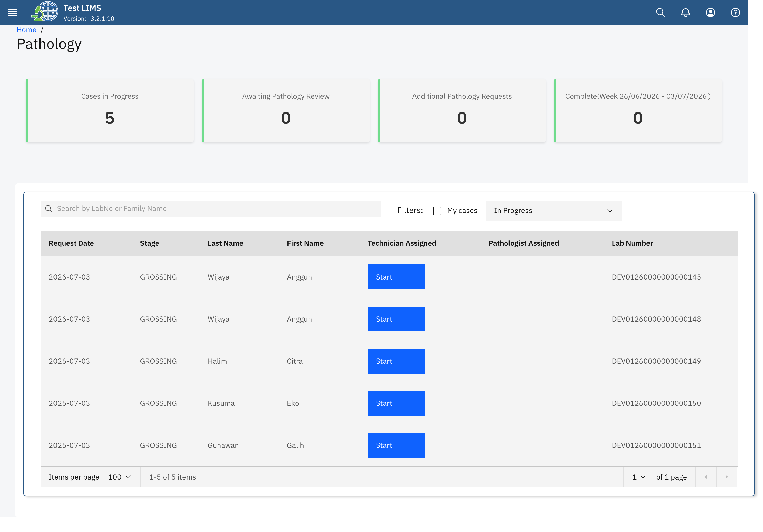763x532 pixels.
Task: Click lab number DEV01260000000000151
Action: 656,445
